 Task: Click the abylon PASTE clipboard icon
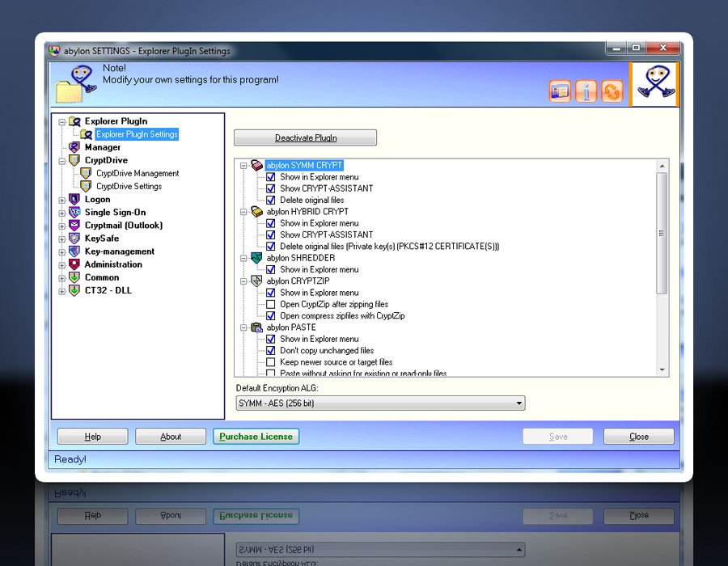click(x=256, y=327)
